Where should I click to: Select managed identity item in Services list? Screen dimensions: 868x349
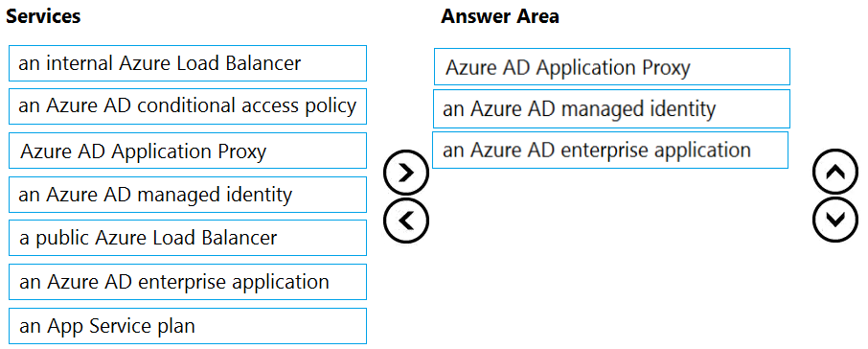click(x=188, y=195)
